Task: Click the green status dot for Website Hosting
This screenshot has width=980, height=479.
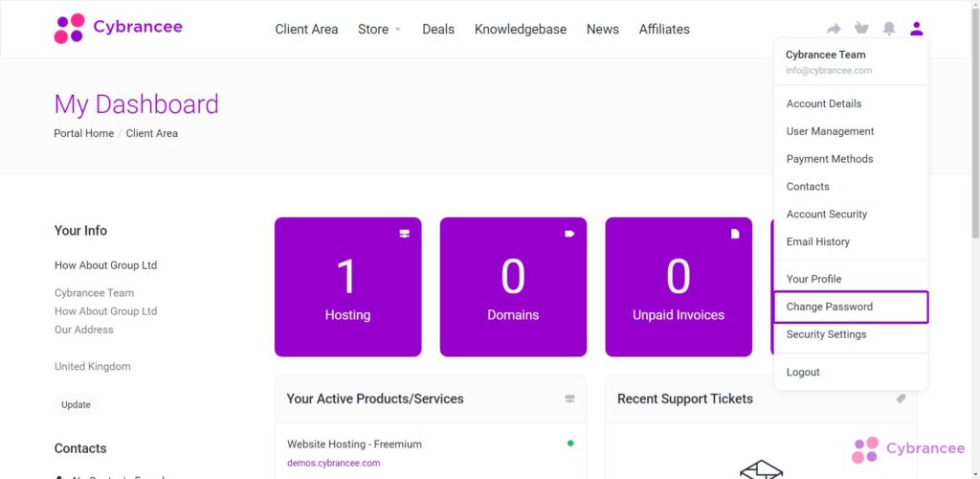Action: 570,444
